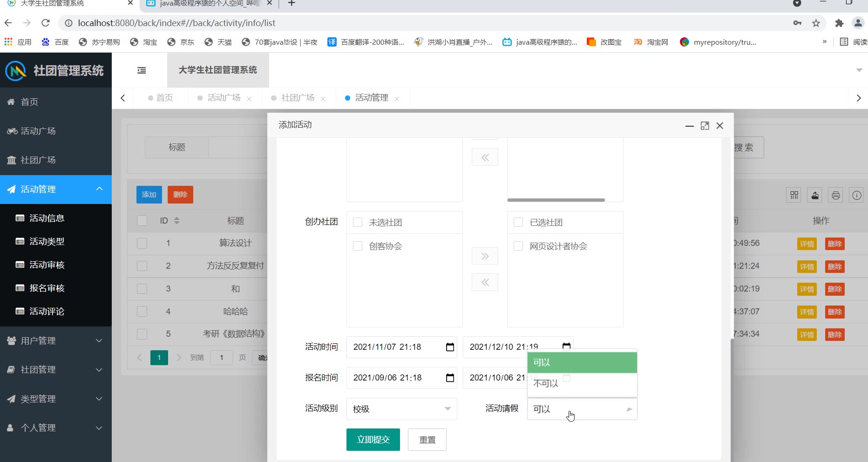Click the export icon in table toolbar
This screenshot has width=868, height=462.
tap(815, 195)
